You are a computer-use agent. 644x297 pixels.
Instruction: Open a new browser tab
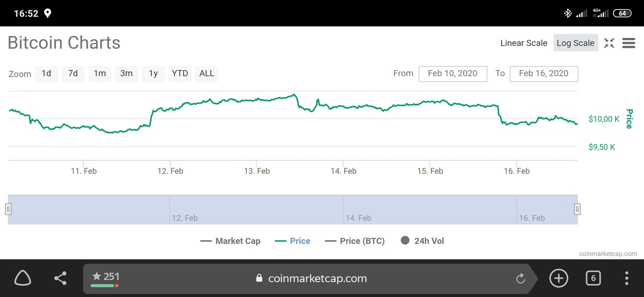pyautogui.click(x=559, y=278)
